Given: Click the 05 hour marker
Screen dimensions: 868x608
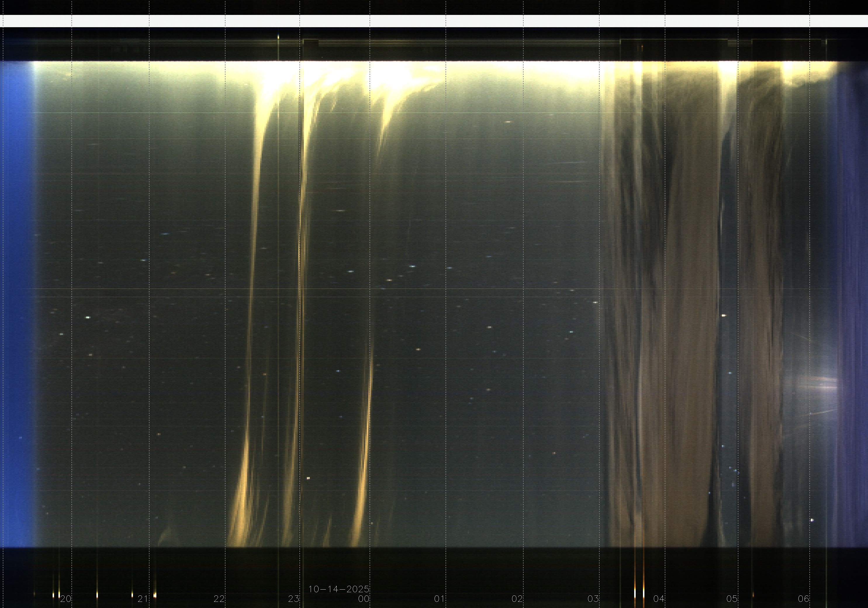Looking at the screenshot, I should point(732,599).
